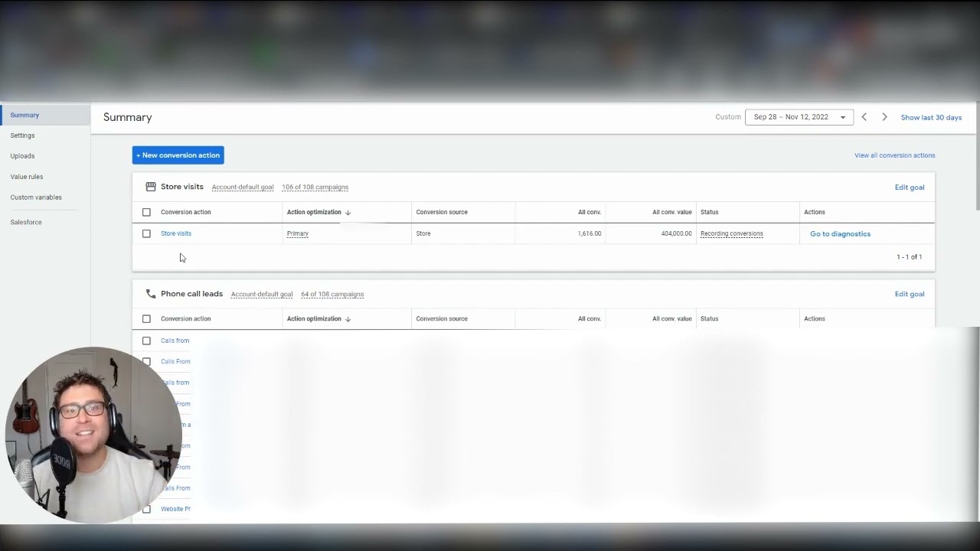Open the first Calls from conversion action
Viewport: 980px width, 551px height.
coord(175,341)
